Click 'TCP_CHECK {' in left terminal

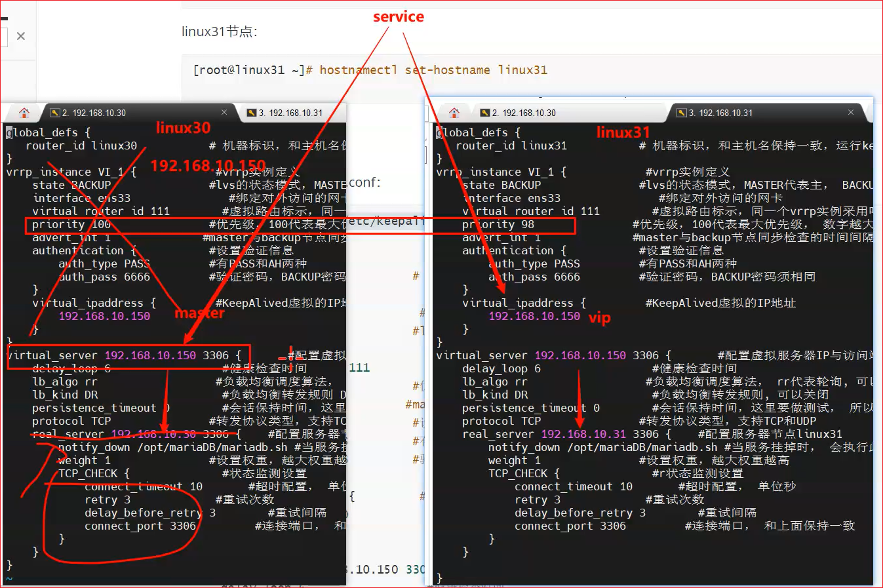(94, 473)
